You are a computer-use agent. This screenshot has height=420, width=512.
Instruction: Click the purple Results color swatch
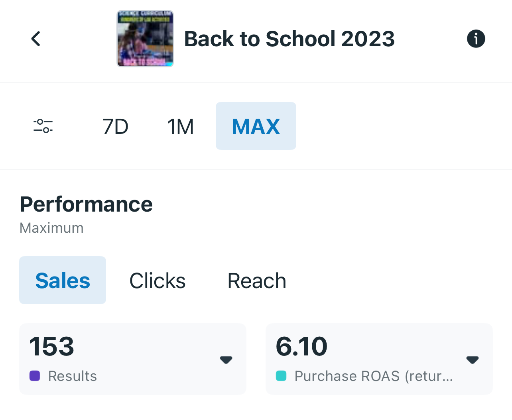tap(35, 376)
